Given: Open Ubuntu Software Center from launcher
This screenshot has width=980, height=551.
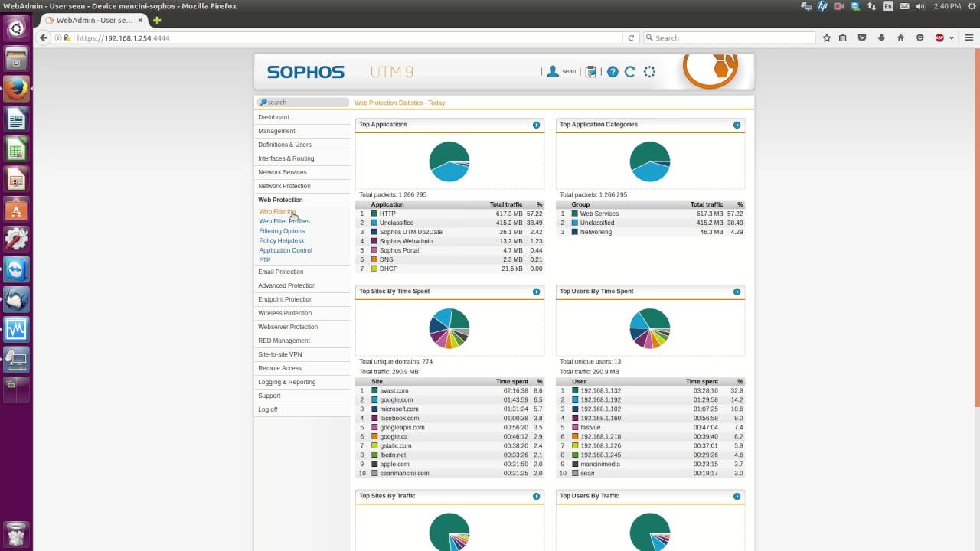Looking at the screenshot, I should pos(16,209).
